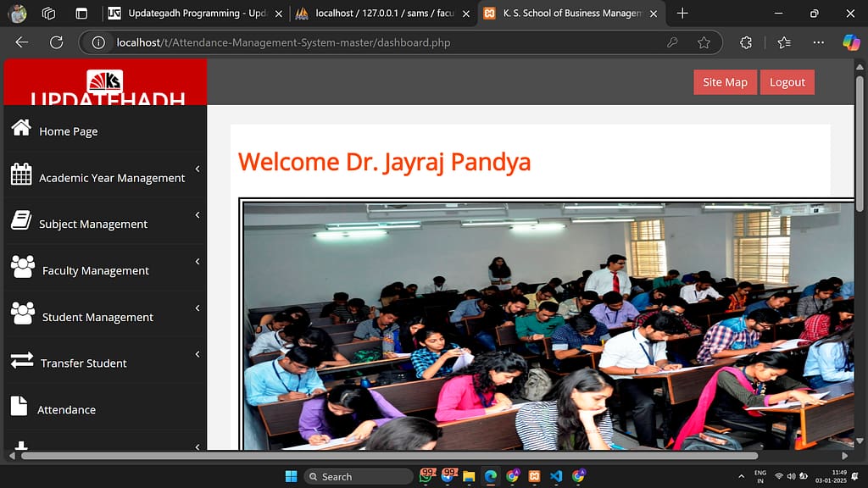This screenshot has height=488, width=868.
Task: Click the Home Page house icon
Action: 23,129
